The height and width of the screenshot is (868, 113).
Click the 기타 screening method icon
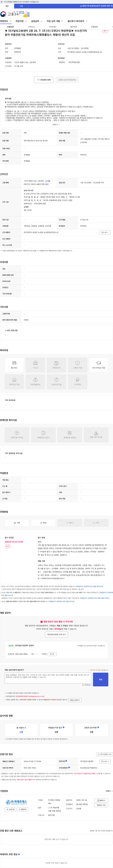(x=96, y=523)
